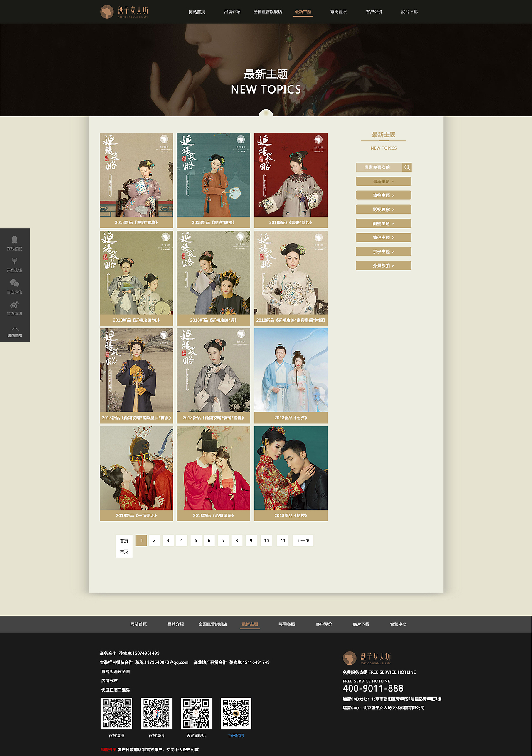Screen dimensions: 532x756
Task: Open the 在线客服 QQ chat icon
Action: click(15, 240)
